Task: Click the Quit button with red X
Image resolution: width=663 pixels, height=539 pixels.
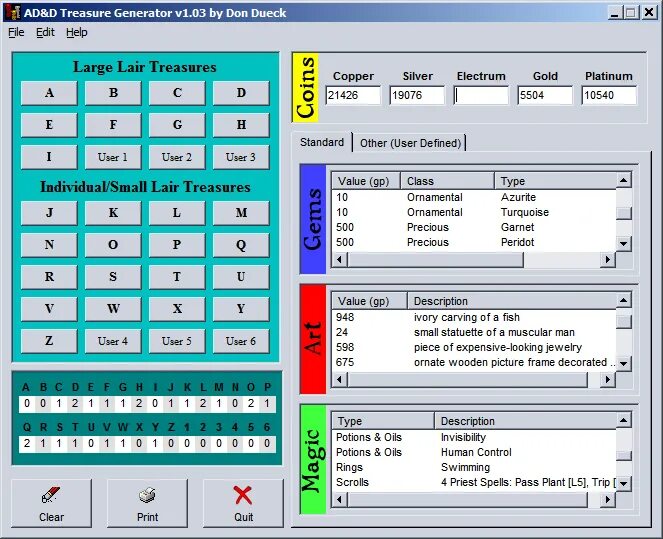Action: coord(243,503)
